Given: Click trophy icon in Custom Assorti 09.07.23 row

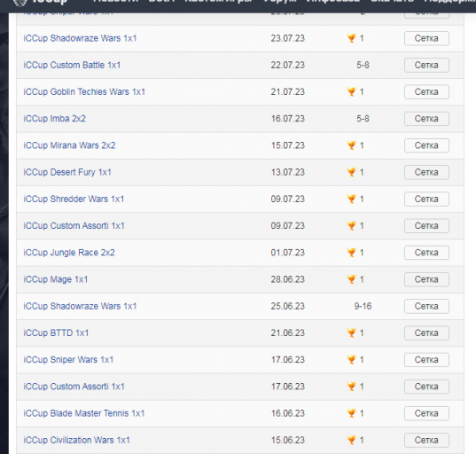Looking at the screenshot, I should 351,225.
